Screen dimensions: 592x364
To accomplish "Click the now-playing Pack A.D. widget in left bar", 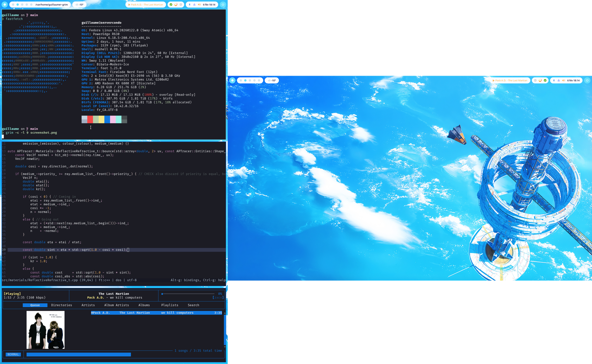I will [x=145, y=5].
